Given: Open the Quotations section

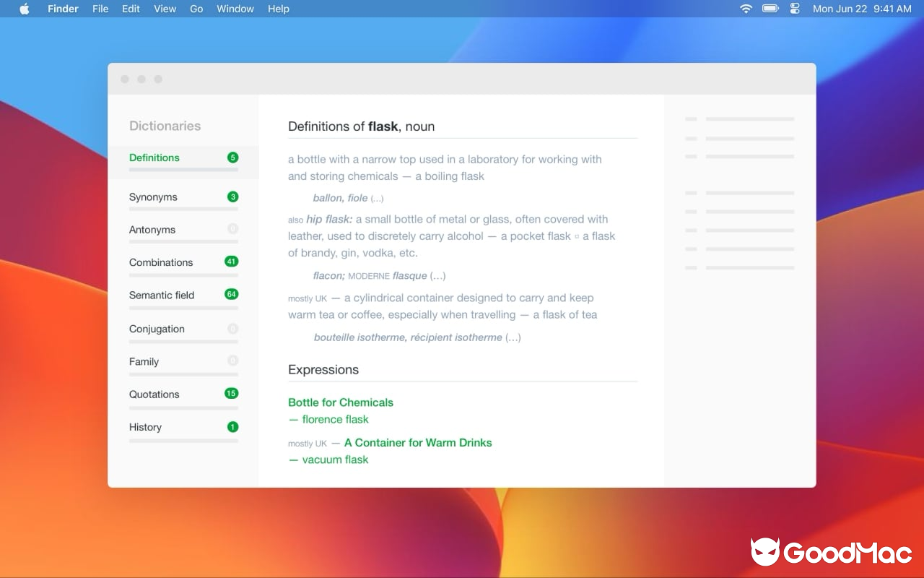Looking at the screenshot, I should pyautogui.click(x=154, y=394).
